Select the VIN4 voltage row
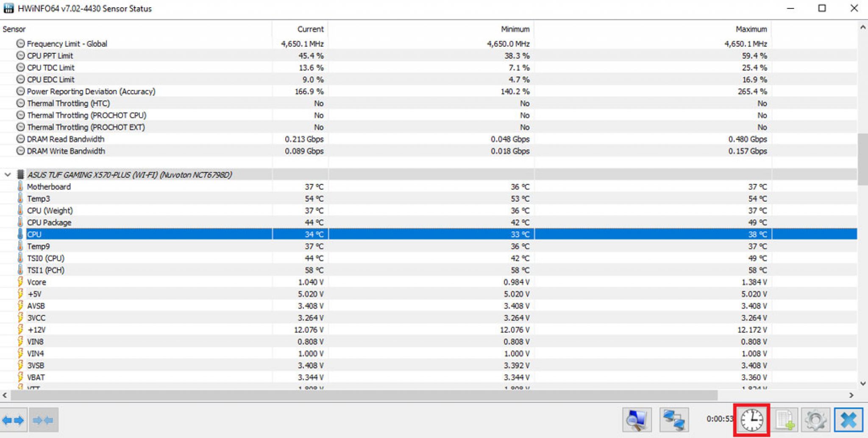This screenshot has height=438, width=868. [x=428, y=353]
